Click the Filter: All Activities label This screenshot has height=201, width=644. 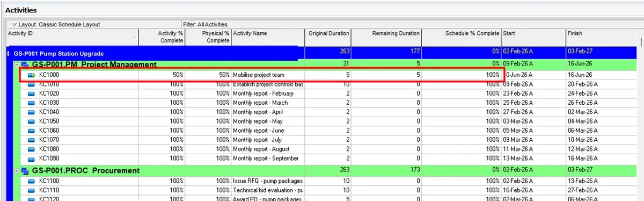click(x=205, y=24)
